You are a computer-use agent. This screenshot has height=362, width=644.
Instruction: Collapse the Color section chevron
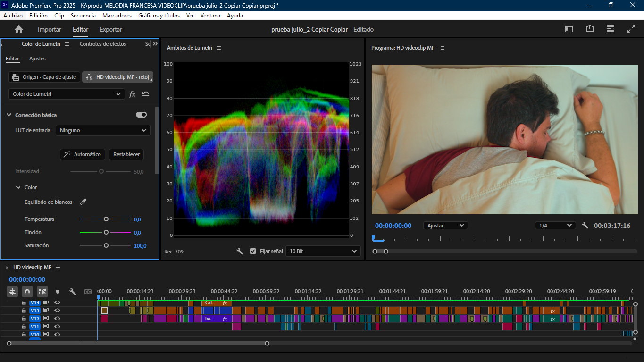(x=18, y=187)
